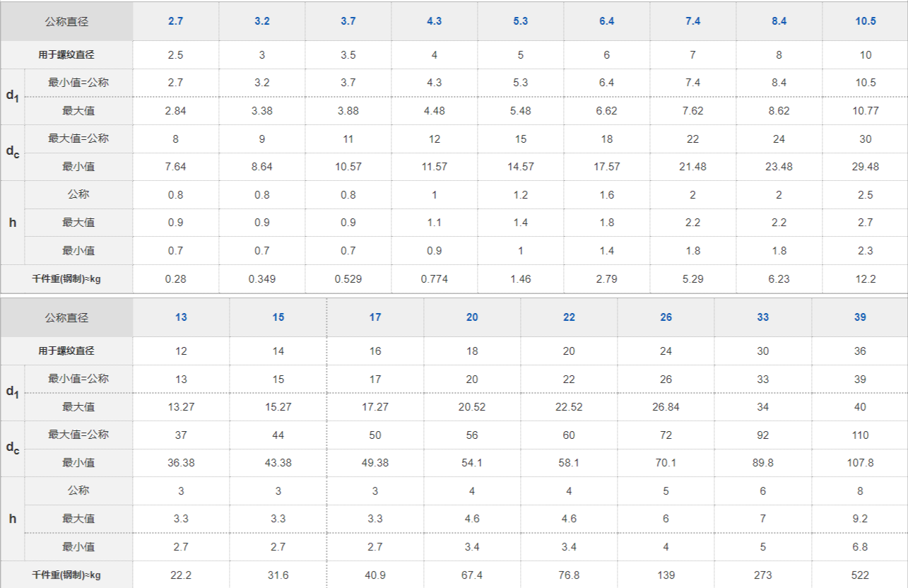The width and height of the screenshot is (908, 588).
Task: Select the blue 6.4 column header link
Action: pyautogui.click(x=607, y=21)
